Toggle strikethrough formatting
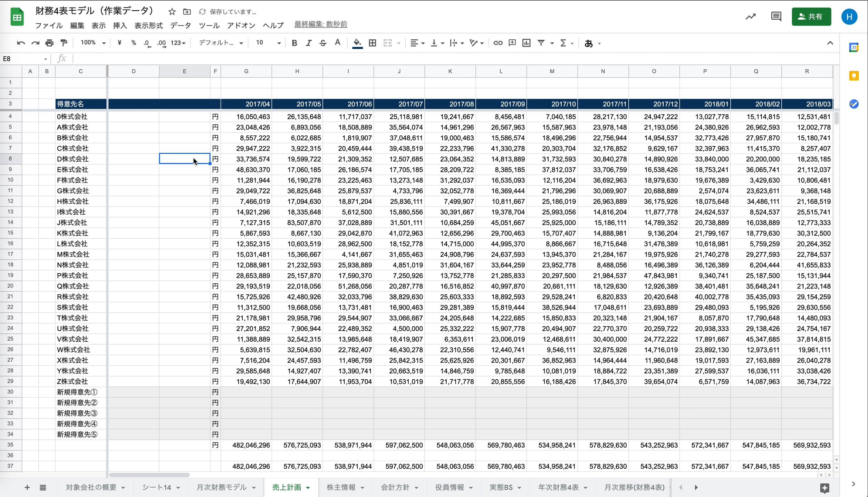 323,43
